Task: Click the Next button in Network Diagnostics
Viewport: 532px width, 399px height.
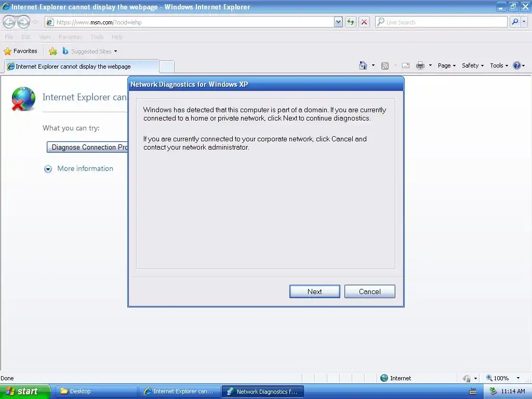Action: (314, 291)
